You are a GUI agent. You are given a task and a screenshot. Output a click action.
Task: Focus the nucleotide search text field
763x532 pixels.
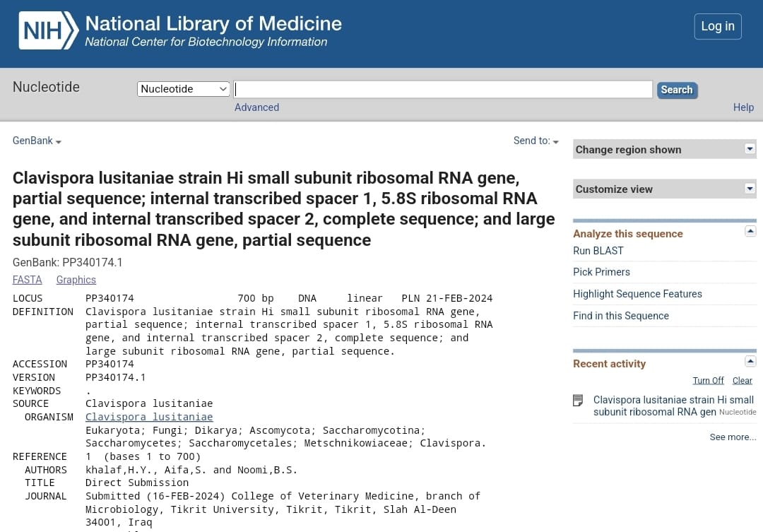(443, 89)
